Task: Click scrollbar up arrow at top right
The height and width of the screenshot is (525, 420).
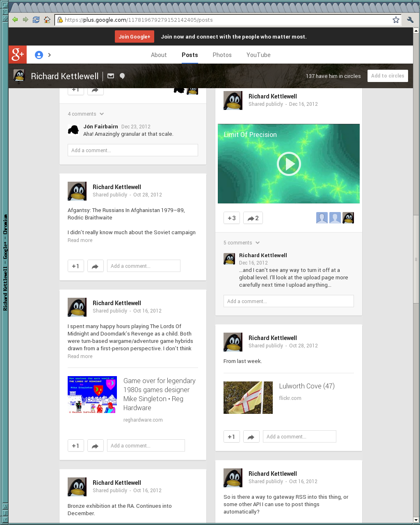Action: tap(416, 31)
